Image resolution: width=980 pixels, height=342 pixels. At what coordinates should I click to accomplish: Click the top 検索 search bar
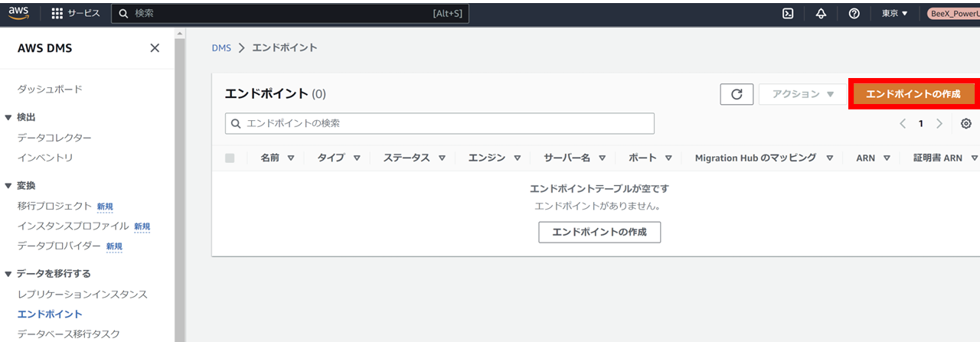coord(290,13)
